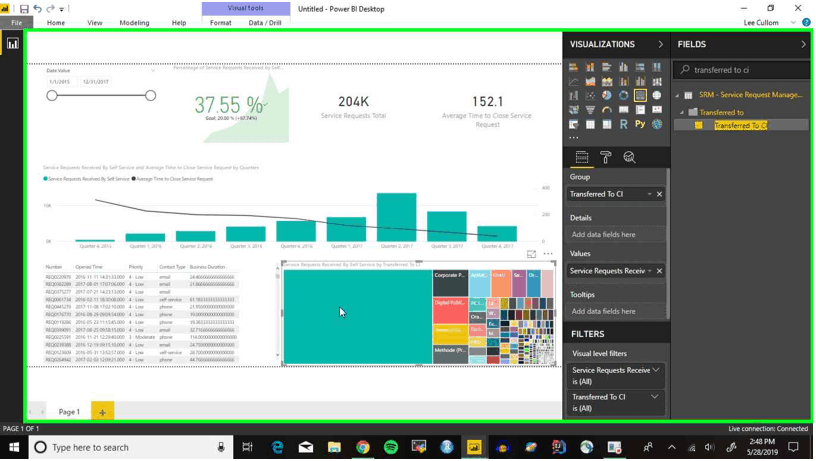
Task: Select the Pie chart visualization
Action: (607, 96)
